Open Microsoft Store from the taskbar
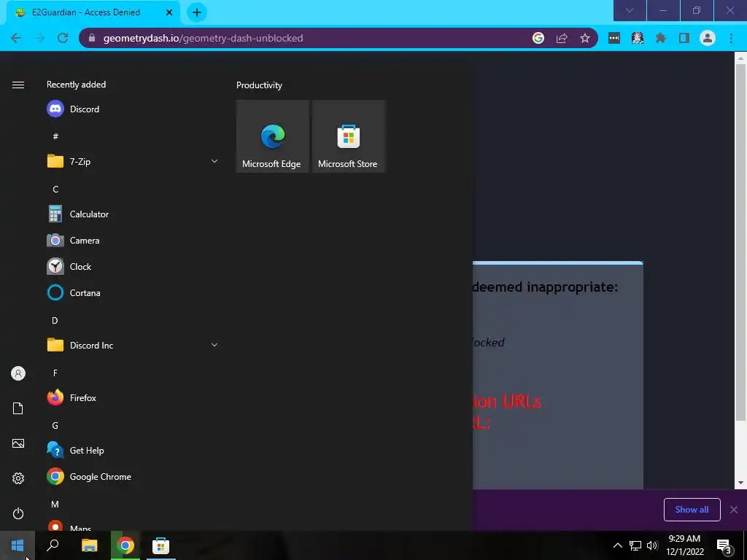Screen dimensions: 747x560 [x=160, y=545]
